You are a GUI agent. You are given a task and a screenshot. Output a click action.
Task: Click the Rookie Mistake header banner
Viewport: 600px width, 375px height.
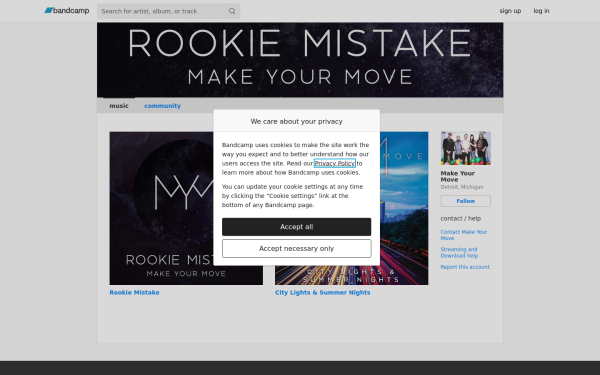tap(300, 60)
